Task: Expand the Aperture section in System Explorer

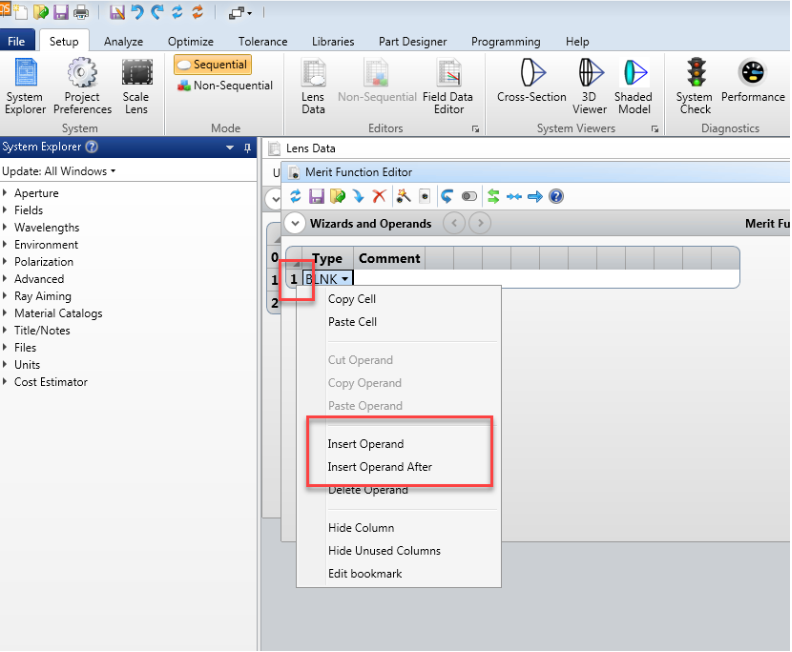Action: click(x=36, y=193)
